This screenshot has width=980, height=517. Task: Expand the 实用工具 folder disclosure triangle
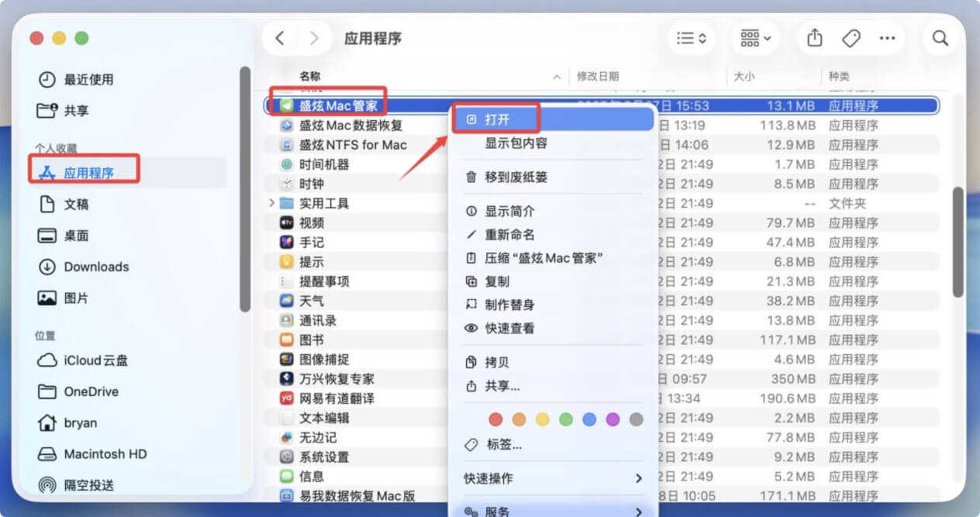[270, 203]
